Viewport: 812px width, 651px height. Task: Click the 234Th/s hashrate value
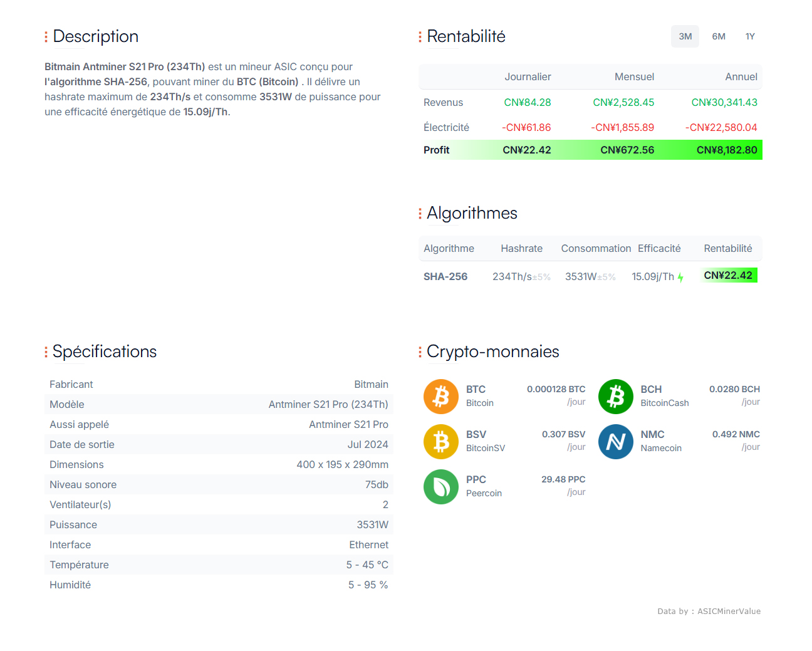[x=512, y=276]
